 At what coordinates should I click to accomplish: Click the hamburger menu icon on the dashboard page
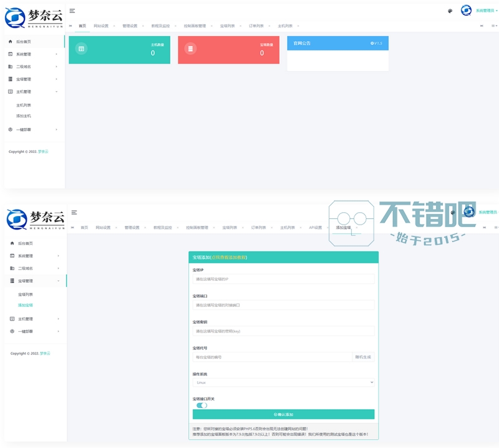[x=72, y=11]
